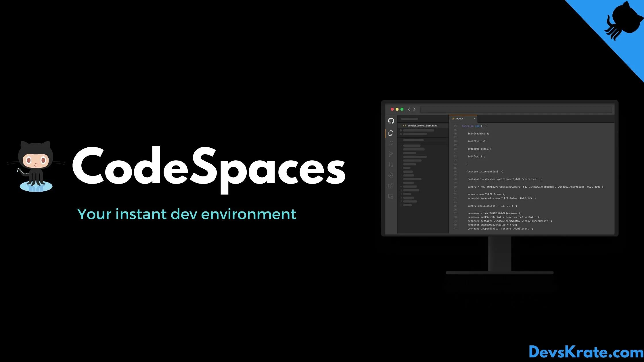644x362 pixels.
Task: Click the GitHub logo in the activity bar
Action: pyautogui.click(x=391, y=121)
